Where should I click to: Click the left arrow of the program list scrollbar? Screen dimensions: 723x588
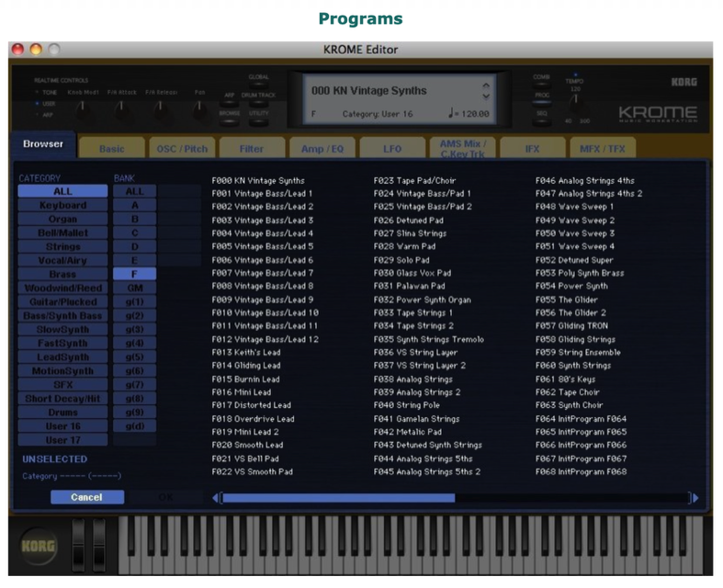[x=215, y=498]
